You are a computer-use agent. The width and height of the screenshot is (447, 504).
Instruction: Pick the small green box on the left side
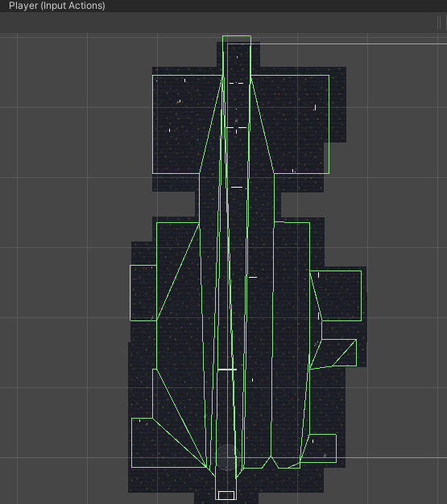(x=143, y=293)
